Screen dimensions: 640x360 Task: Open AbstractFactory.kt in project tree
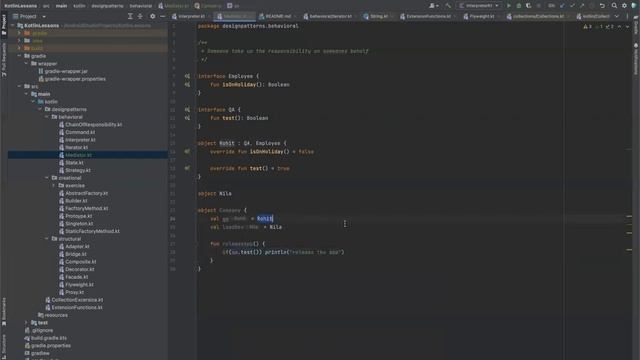[87, 193]
